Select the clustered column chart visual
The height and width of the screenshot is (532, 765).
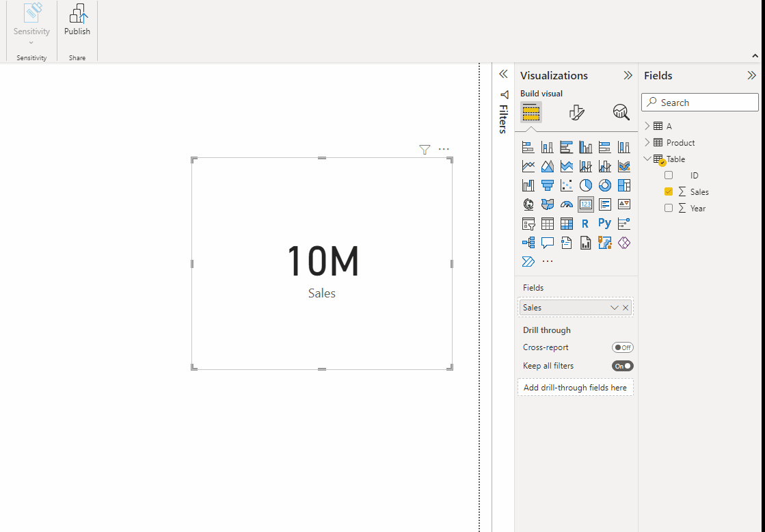pyautogui.click(x=585, y=147)
